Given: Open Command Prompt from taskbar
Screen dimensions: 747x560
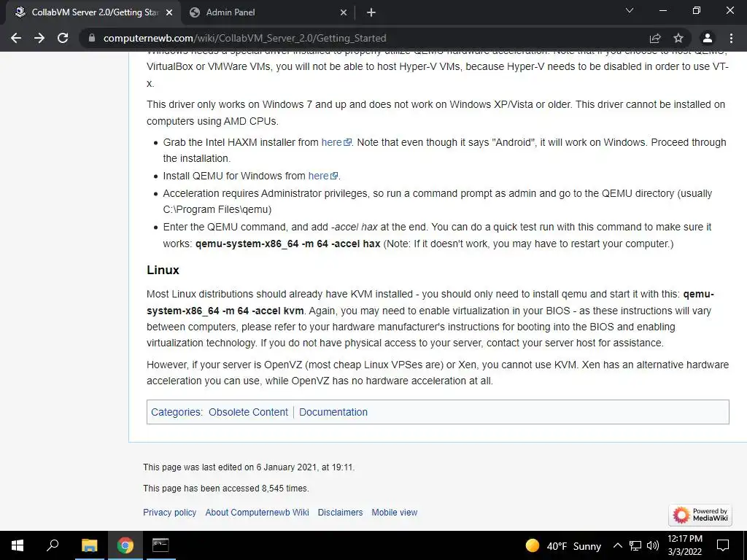Looking at the screenshot, I should click(x=160, y=545).
